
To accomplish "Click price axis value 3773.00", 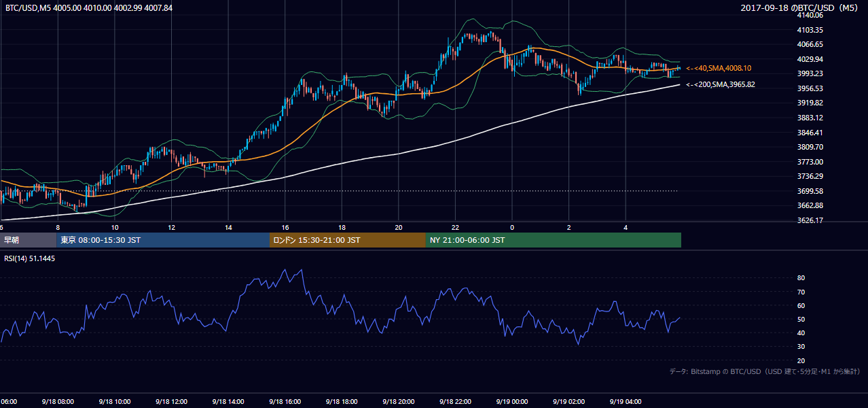I will 810,162.
